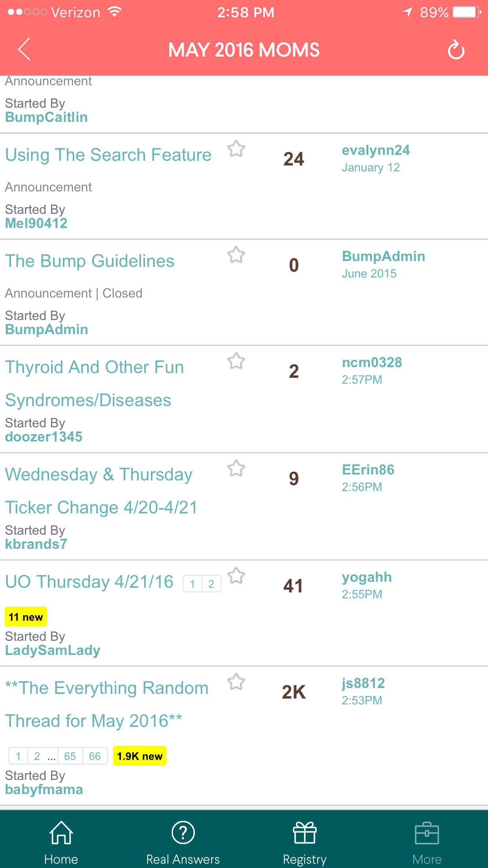The width and height of the screenshot is (488, 868).
Task: Tap the back arrow in header
Action: tap(24, 50)
